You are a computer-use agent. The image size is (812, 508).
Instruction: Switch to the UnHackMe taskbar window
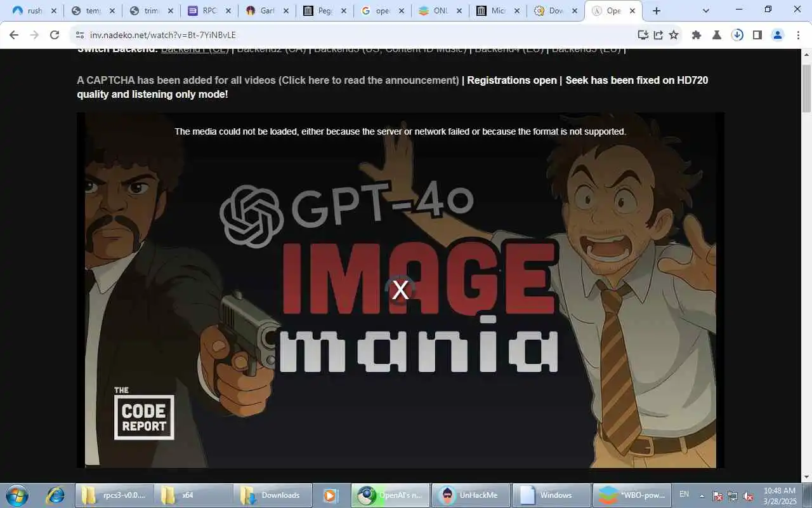coord(471,495)
